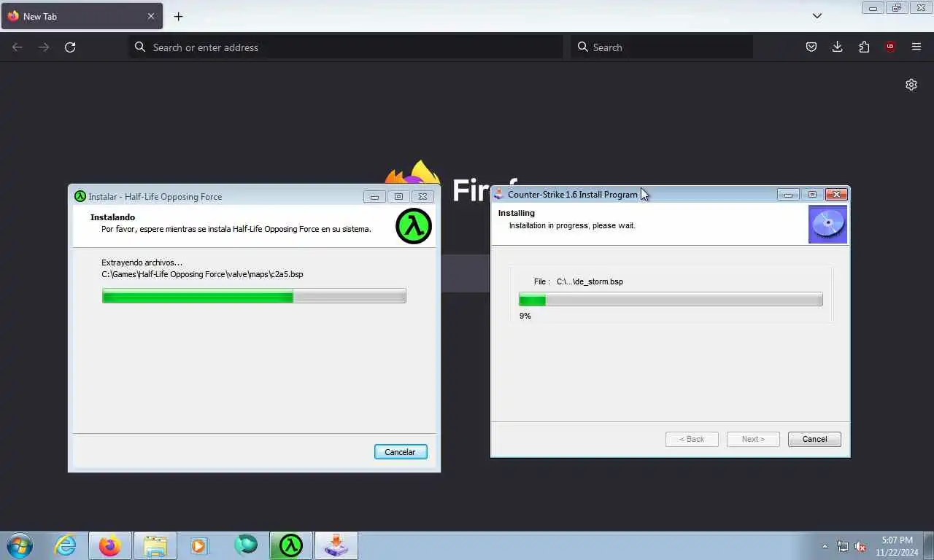Open muted volume tray icon
This screenshot has width=934, height=560.
point(860,546)
